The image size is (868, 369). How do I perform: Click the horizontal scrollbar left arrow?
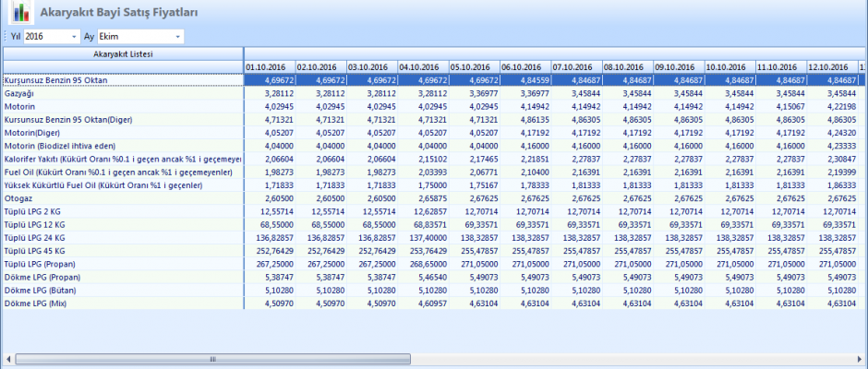tap(7, 359)
